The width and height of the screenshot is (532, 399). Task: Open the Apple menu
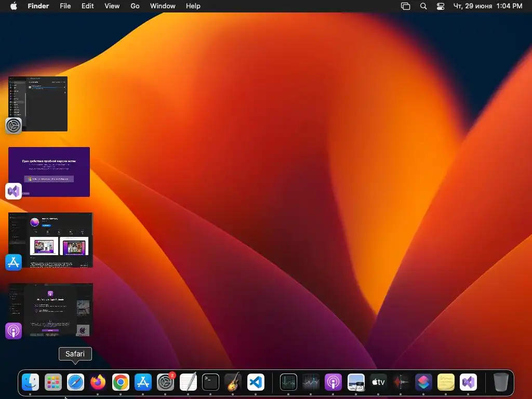14,6
